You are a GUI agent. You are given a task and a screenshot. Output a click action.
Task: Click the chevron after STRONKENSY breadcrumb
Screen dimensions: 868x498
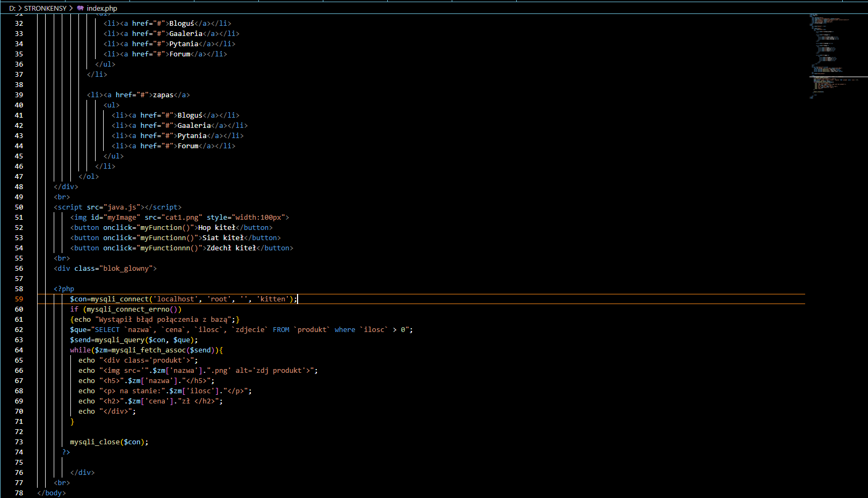[71, 8]
